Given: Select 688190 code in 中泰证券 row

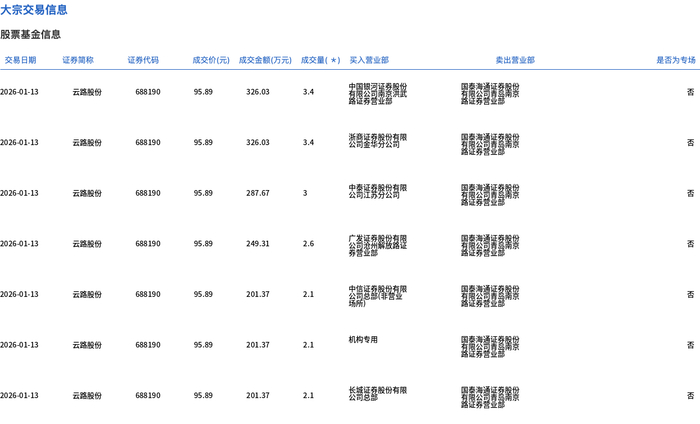Looking at the screenshot, I should pyautogui.click(x=148, y=193).
